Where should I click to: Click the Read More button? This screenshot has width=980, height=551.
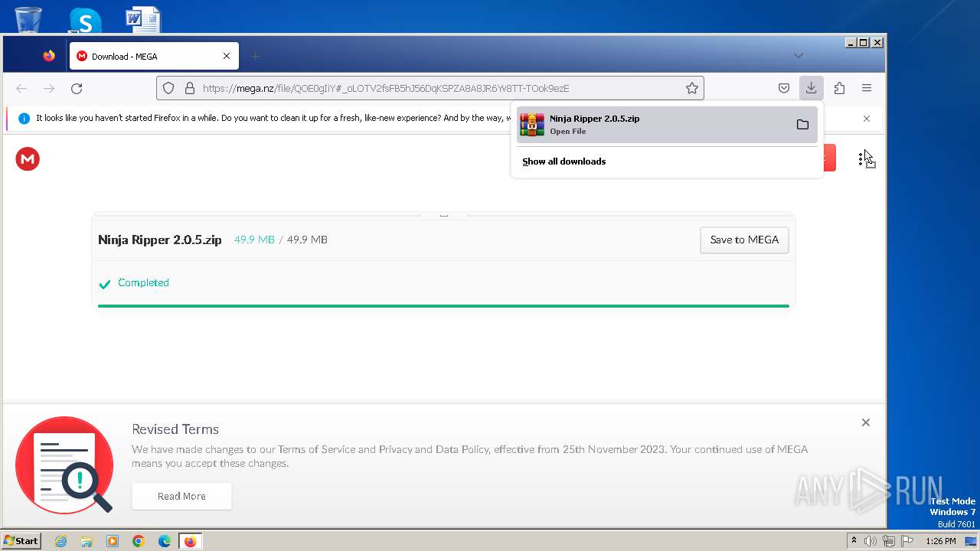pos(181,496)
